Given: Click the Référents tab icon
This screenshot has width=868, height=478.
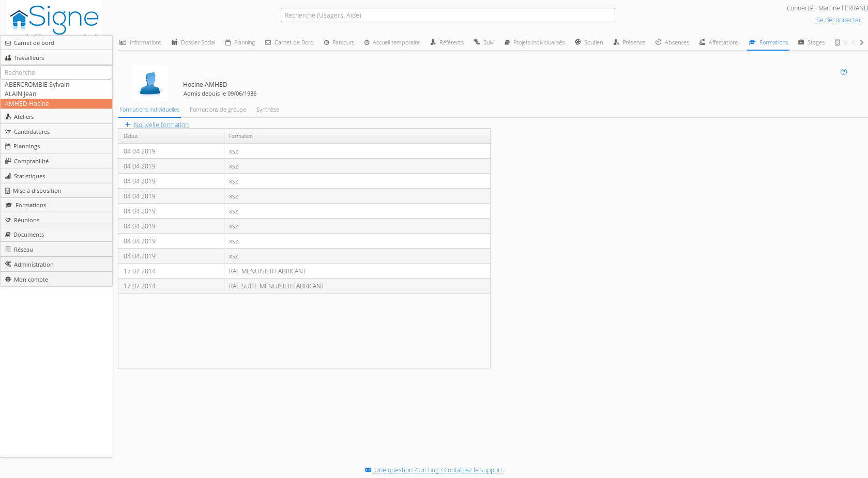Looking at the screenshot, I should (433, 42).
